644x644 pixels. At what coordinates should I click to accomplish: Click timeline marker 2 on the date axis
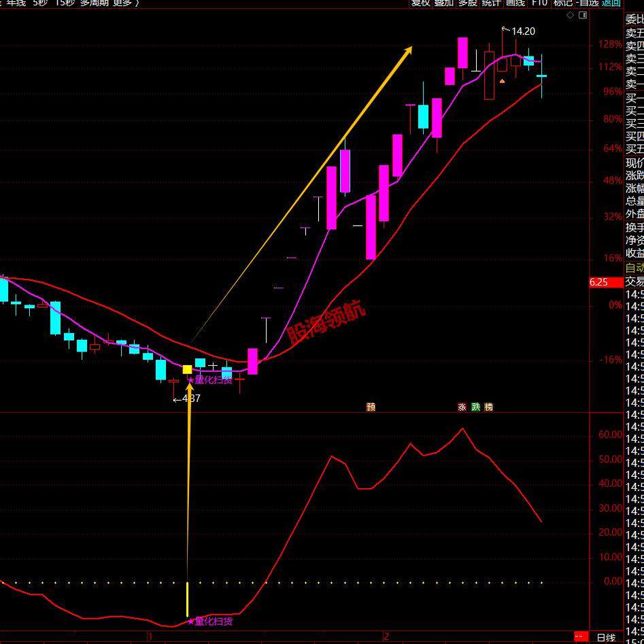tap(386, 637)
